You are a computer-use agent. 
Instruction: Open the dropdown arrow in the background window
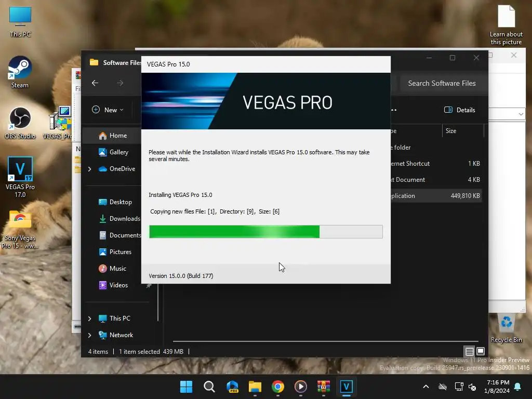521,114
